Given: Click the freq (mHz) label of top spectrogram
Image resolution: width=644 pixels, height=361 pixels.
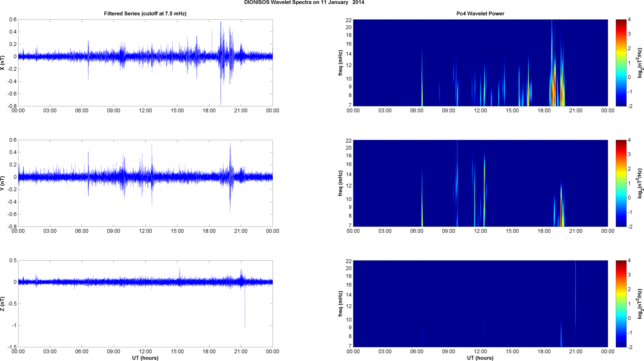Looking at the screenshot, I should (x=340, y=63).
